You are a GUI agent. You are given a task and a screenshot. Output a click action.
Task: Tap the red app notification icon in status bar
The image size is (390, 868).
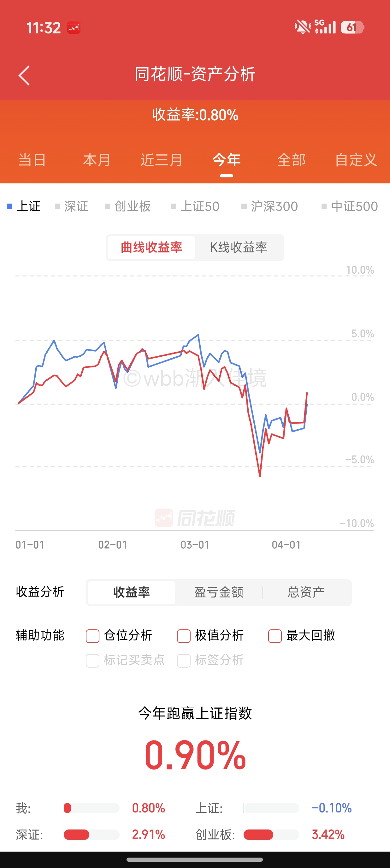coord(74,28)
